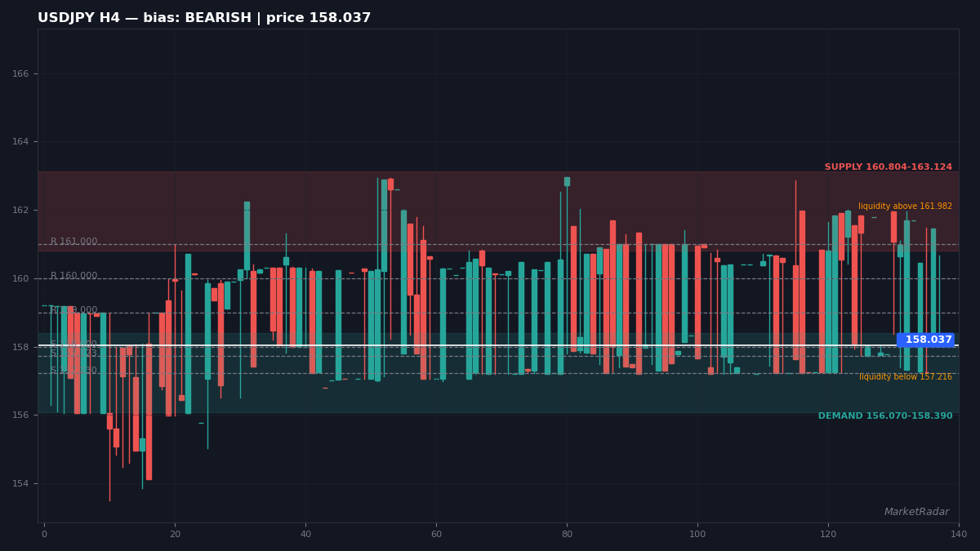Select the "liquidity above 161.982" annotation
980x551 pixels.
coord(905,207)
